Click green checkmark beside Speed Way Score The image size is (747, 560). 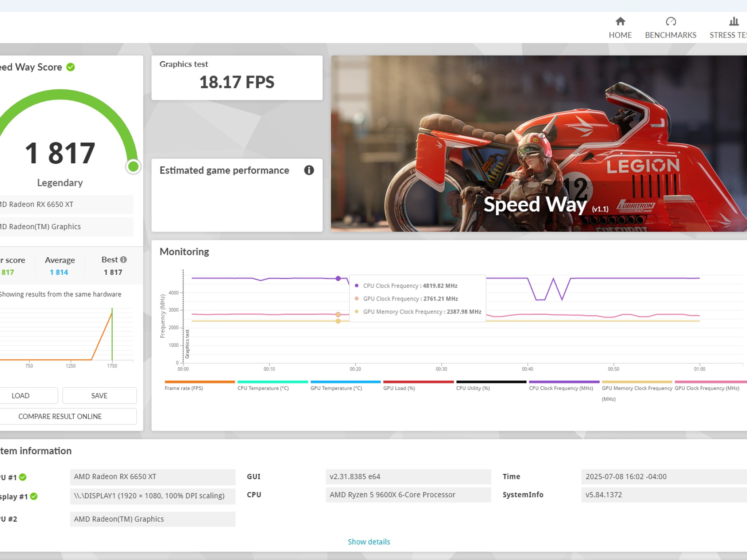point(71,67)
